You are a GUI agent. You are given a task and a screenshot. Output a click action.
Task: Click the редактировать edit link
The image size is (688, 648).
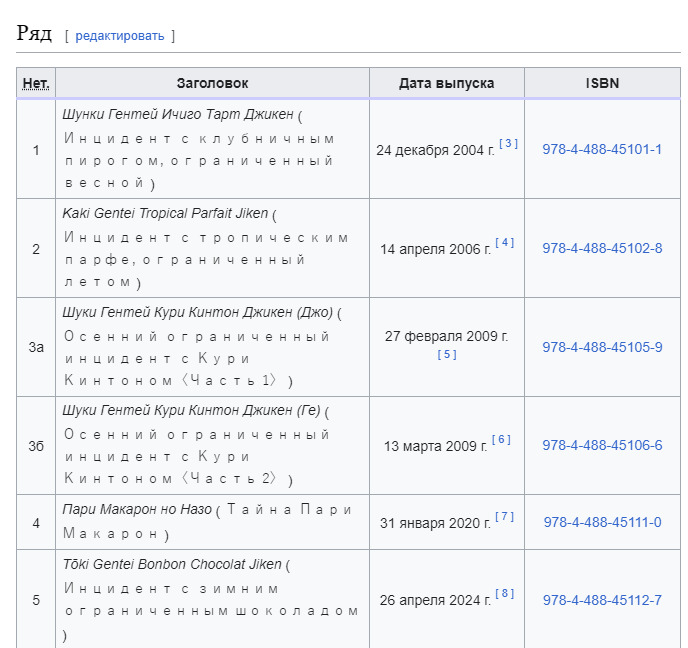pyautogui.click(x=119, y=36)
